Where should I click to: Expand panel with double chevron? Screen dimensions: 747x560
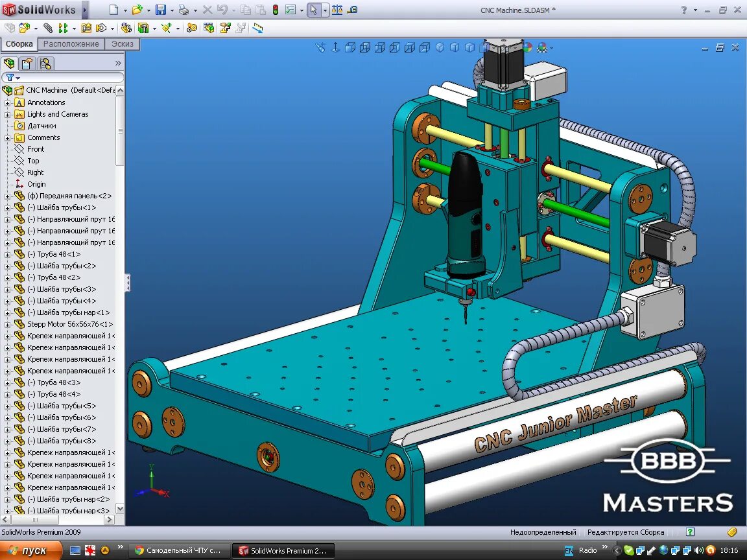(118, 63)
